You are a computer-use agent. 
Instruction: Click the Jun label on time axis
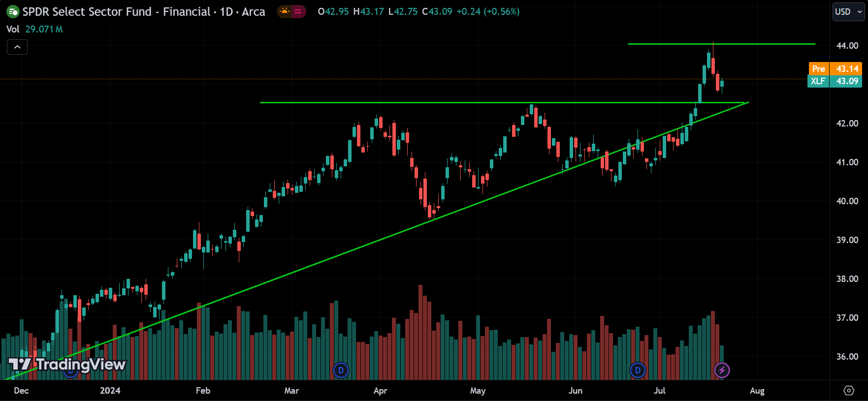coord(575,391)
